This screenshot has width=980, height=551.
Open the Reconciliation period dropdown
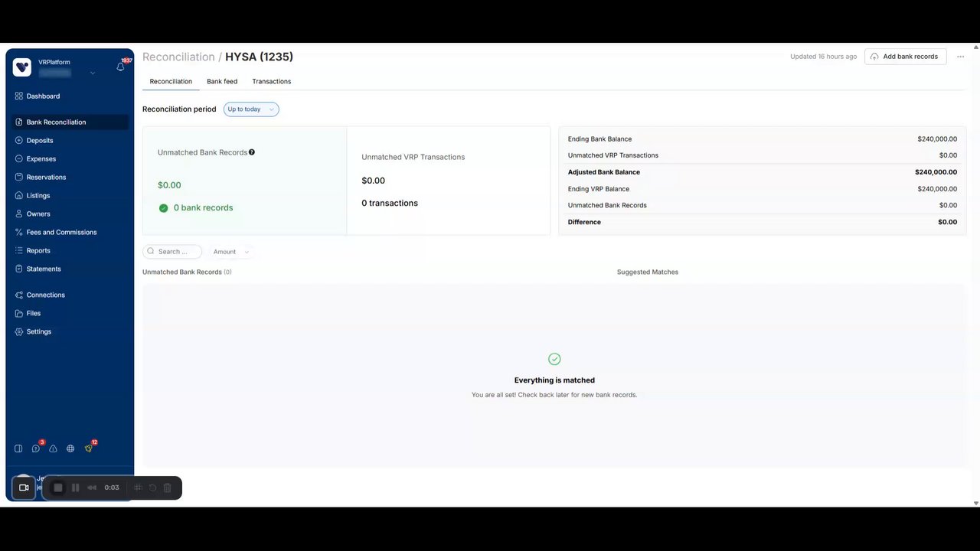point(251,109)
